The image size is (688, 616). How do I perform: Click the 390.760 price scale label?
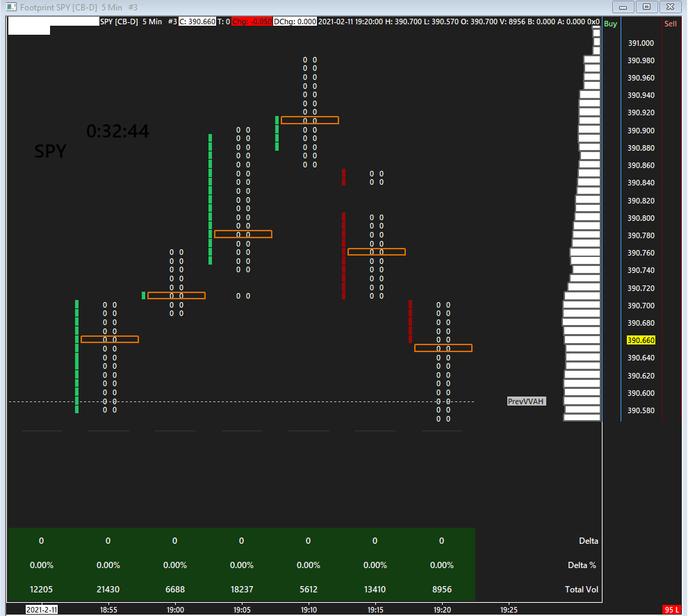(641, 253)
